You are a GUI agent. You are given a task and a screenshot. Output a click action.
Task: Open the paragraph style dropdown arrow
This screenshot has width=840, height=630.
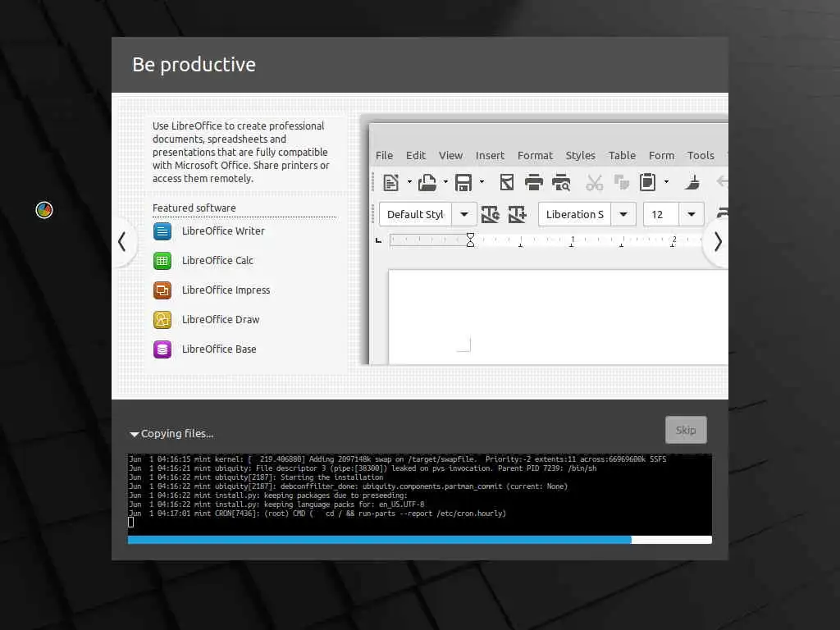pyautogui.click(x=464, y=214)
